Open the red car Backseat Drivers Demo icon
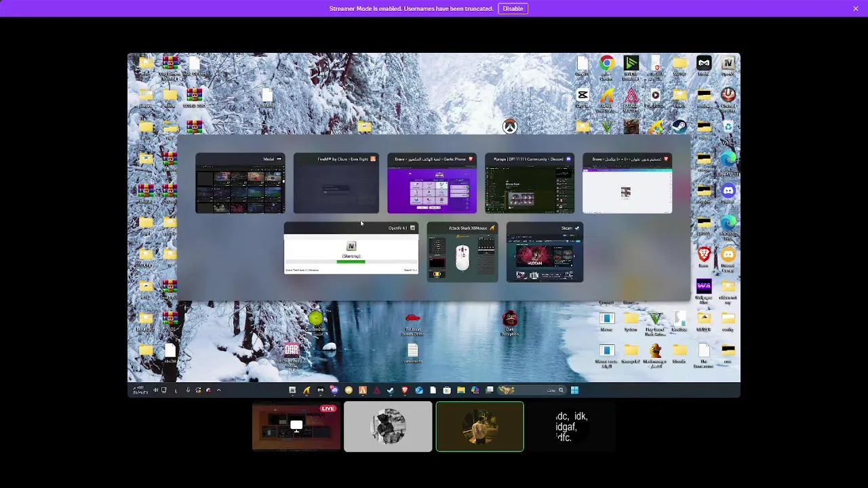868x488 pixels. pos(412,318)
